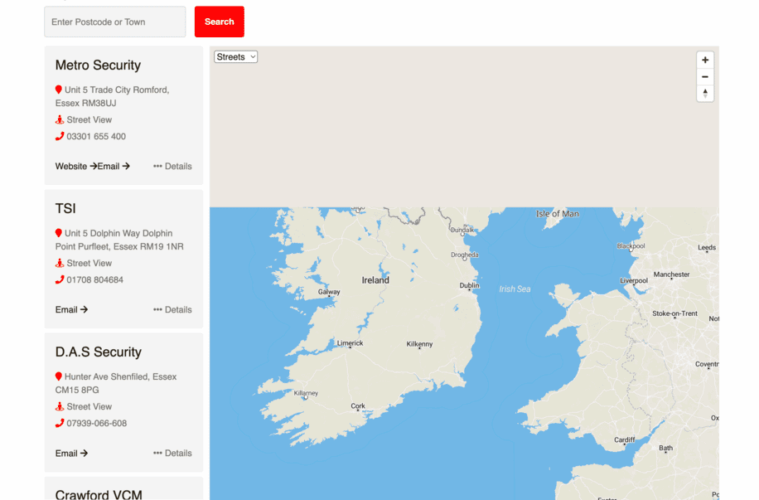Click TSI address Unit 5 Dolphin Way
Screen dimensions: 759x500
point(119,240)
